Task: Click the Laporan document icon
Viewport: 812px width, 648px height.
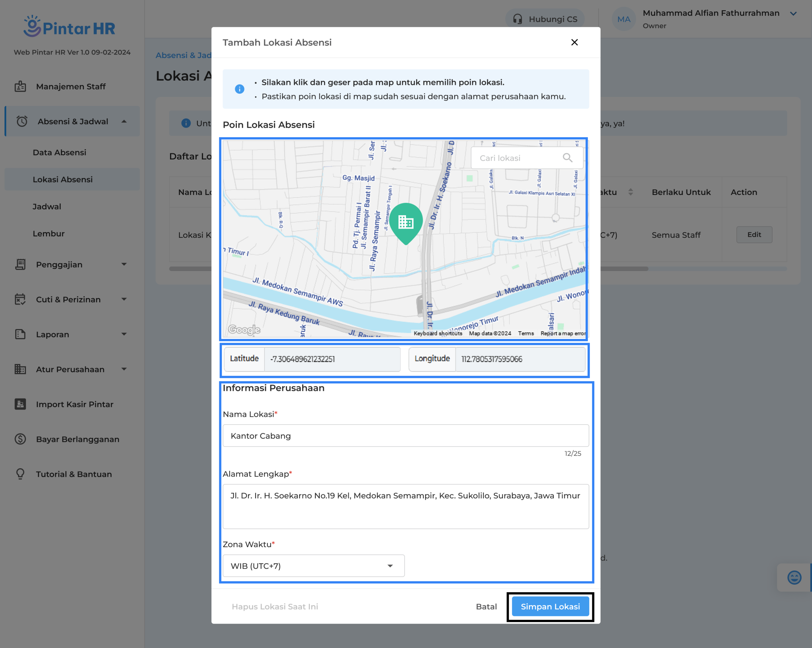Action: point(20,334)
